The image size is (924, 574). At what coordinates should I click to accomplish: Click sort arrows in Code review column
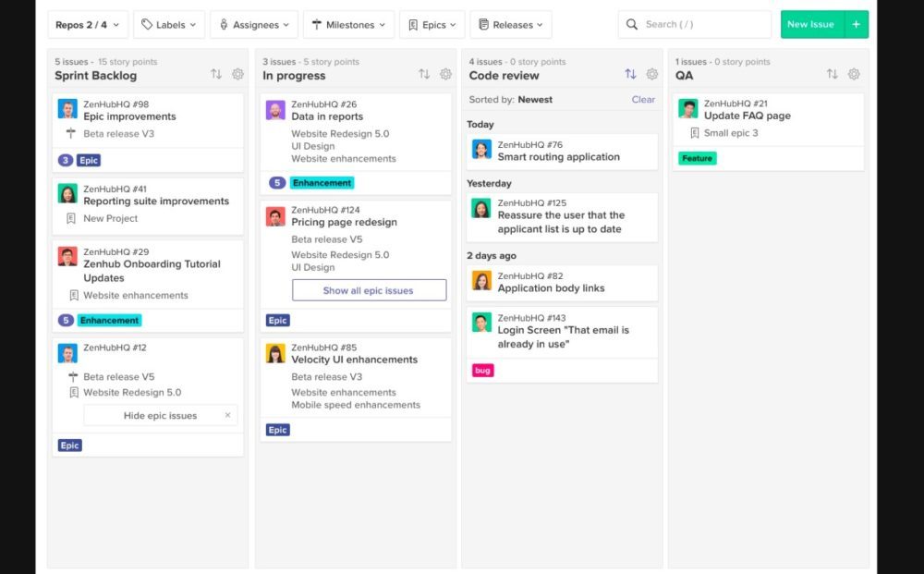[630, 75]
